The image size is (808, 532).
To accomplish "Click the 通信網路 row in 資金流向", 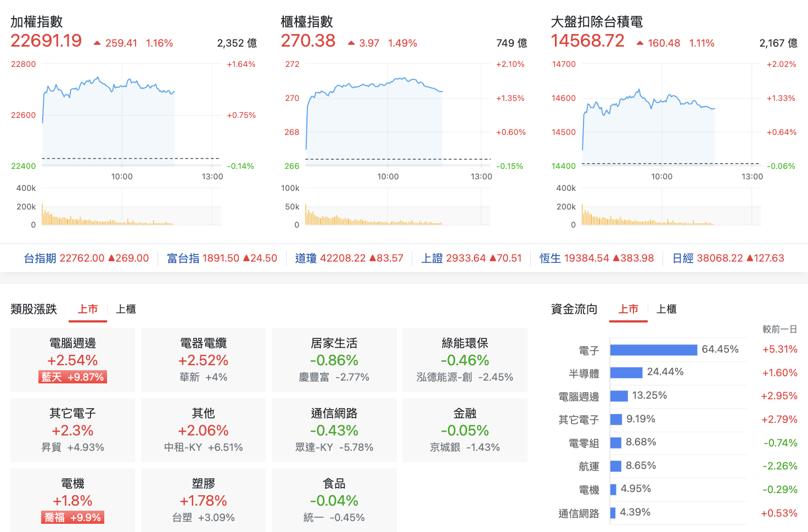I will click(675, 513).
